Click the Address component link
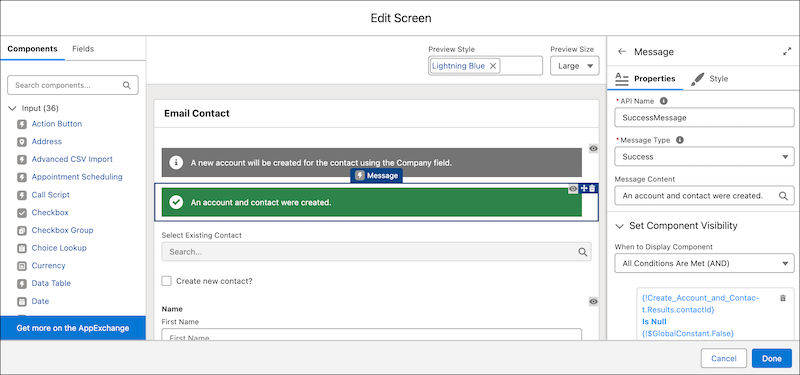This screenshot has width=800, height=375. [46, 141]
